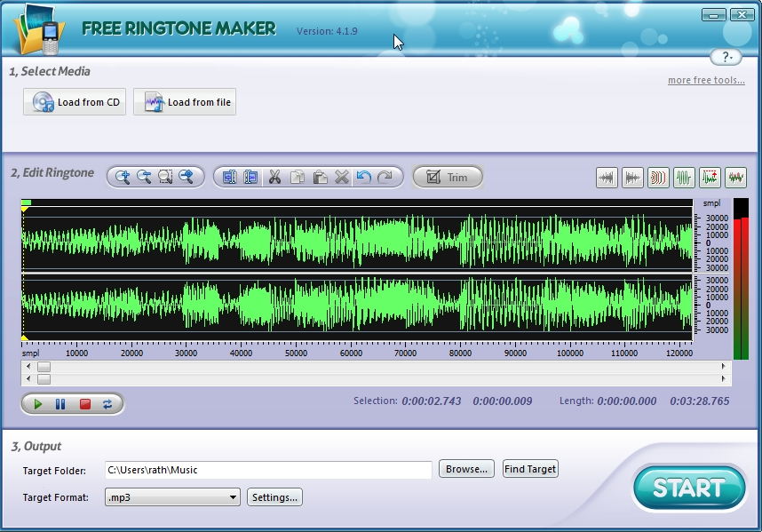The height and width of the screenshot is (532, 762).
Task: Click Load from file
Action: [x=185, y=102]
